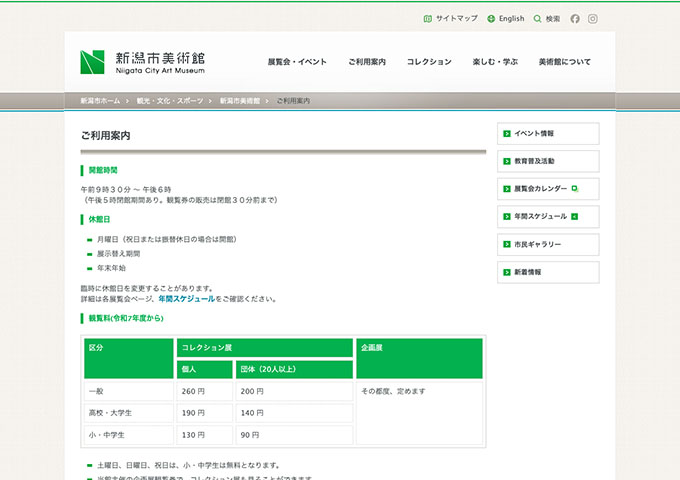Click the 140 円 table cell
This screenshot has width=680, height=480.
(294, 413)
